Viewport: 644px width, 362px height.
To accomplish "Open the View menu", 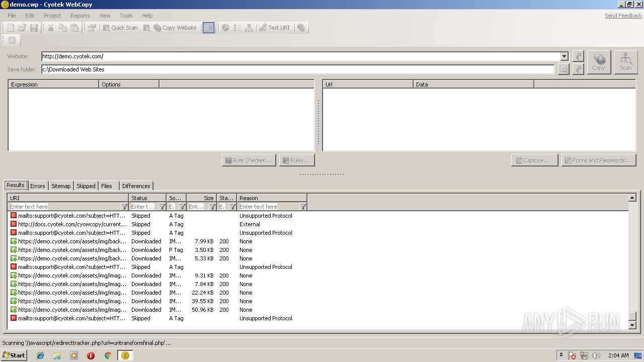I will click(x=105, y=16).
